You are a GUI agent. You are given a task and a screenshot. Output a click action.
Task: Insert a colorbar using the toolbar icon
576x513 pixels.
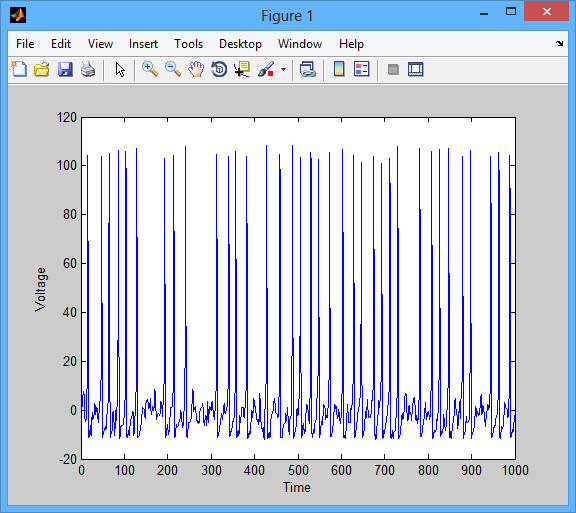[339, 69]
